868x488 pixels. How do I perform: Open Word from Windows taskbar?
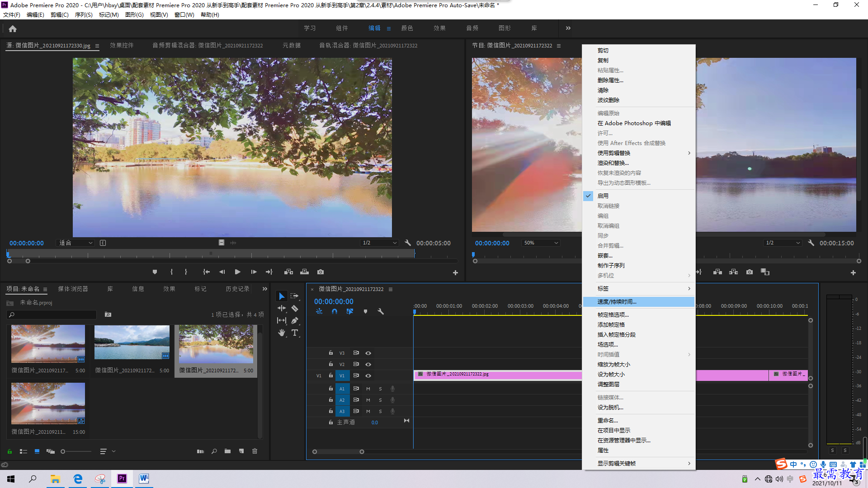pyautogui.click(x=144, y=479)
